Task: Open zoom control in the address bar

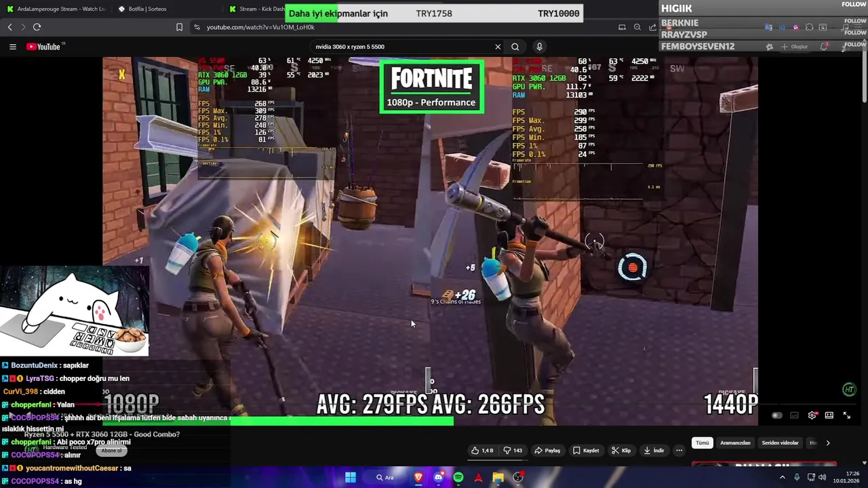Action: coord(637,27)
